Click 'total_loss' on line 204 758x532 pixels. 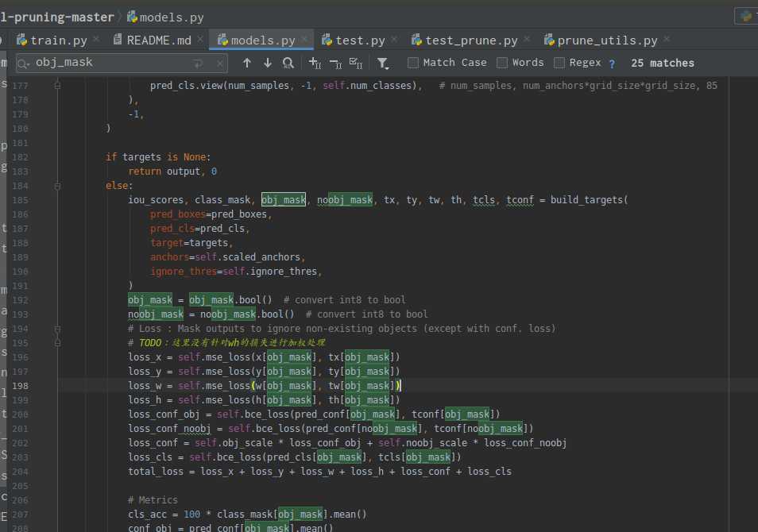pos(156,472)
